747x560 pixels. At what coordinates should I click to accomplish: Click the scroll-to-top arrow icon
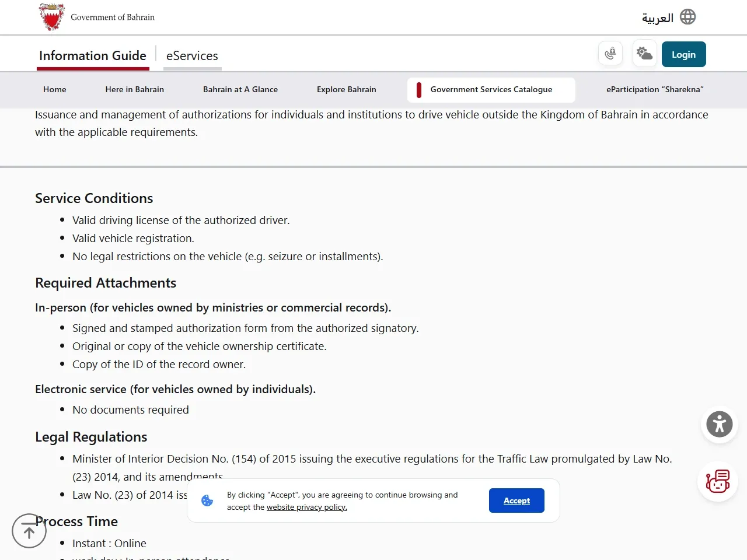[29, 531]
